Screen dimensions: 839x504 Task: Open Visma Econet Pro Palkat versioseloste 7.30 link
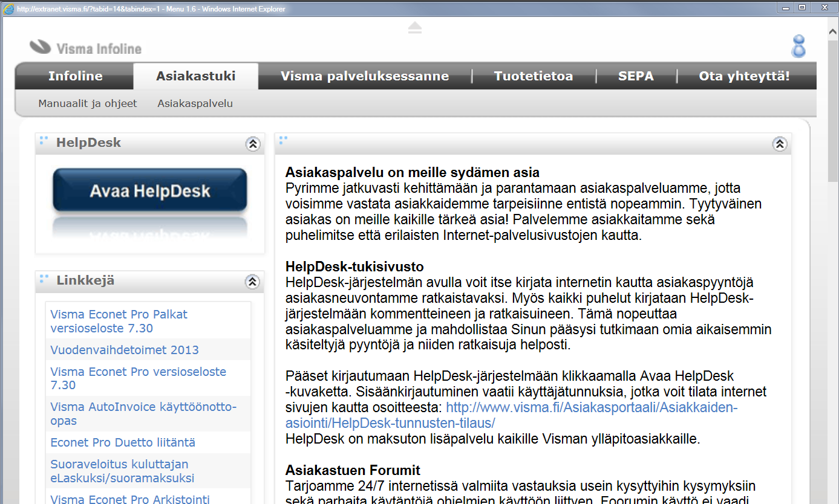(x=119, y=321)
